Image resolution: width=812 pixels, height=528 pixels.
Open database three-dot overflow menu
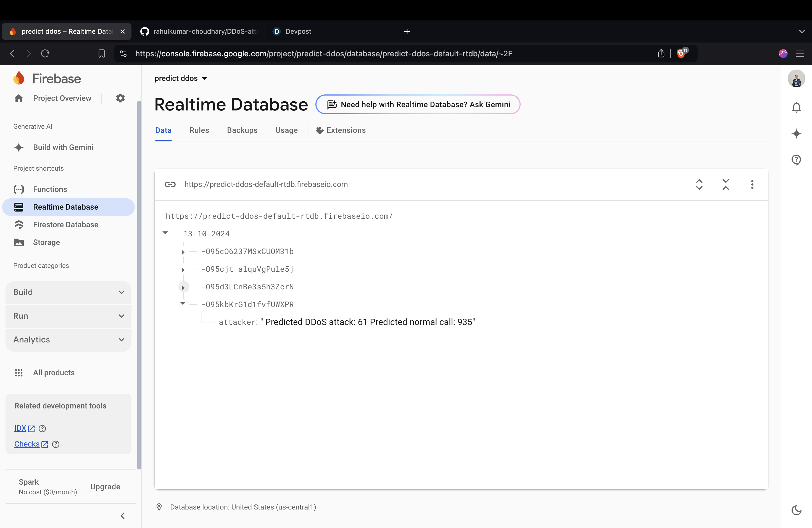752,184
